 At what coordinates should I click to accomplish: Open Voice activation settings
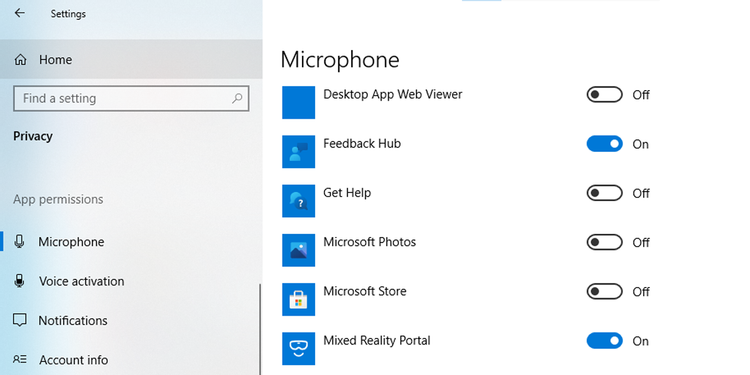tap(131, 281)
